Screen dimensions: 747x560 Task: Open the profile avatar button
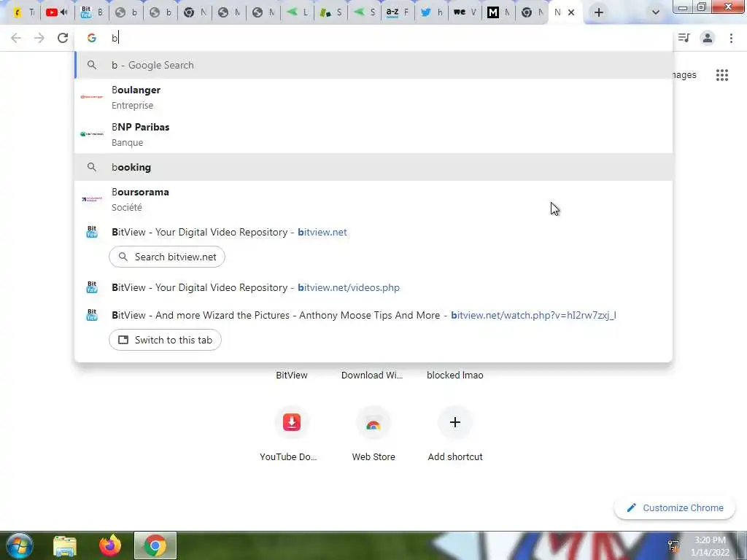coord(708,38)
